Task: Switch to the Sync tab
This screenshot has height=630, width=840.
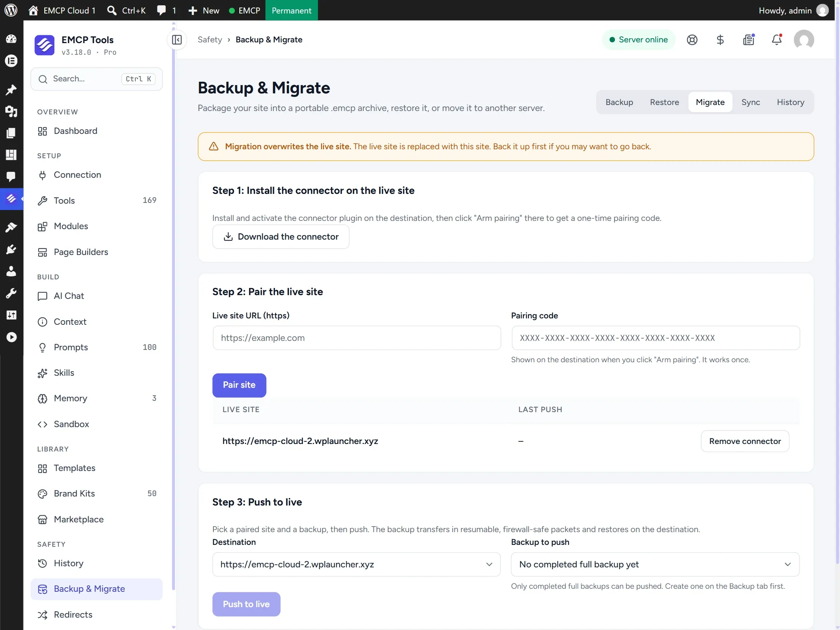Action: pos(750,102)
